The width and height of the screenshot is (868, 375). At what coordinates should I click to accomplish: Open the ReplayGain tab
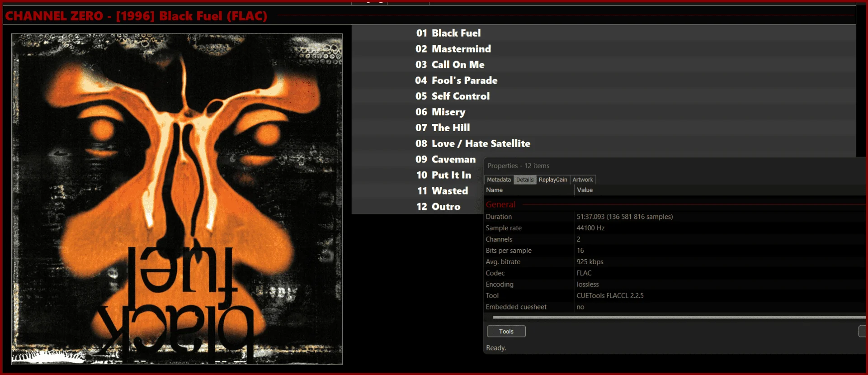tap(553, 180)
